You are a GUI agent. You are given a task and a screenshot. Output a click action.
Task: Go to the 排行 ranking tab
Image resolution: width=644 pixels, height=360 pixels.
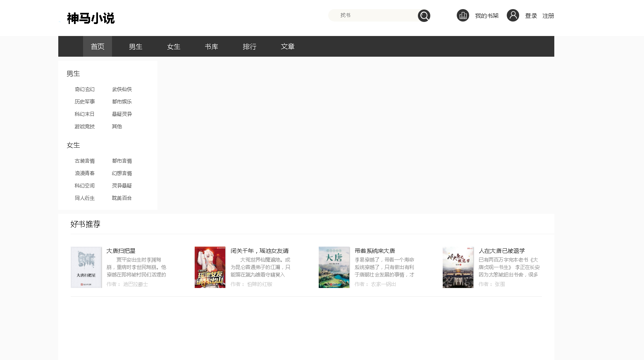coord(249,47)
